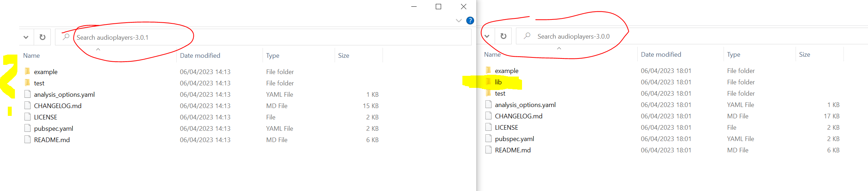
Task: Close the audioplayers-3.0.1 Explorer window
Action: coord(463,6)
